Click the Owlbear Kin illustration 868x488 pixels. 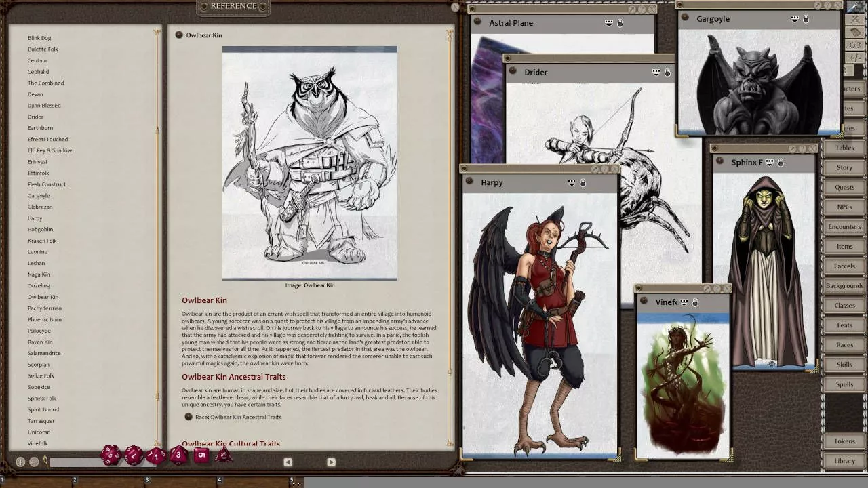(x=310, y=163)
